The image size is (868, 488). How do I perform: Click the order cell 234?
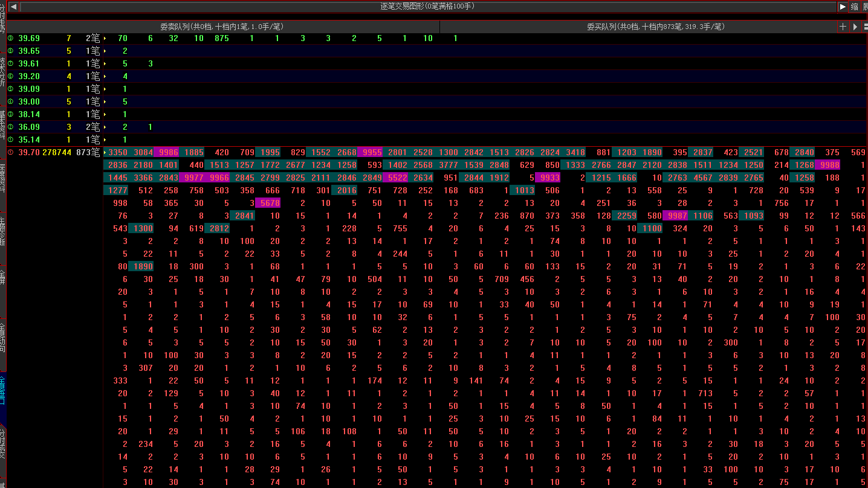click(146, 444)
